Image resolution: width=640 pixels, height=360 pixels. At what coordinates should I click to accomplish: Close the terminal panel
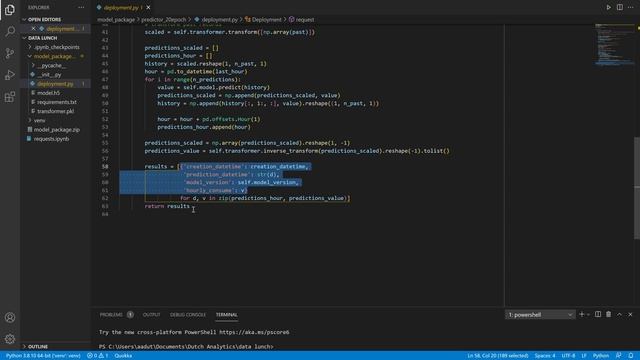(630, 314)
